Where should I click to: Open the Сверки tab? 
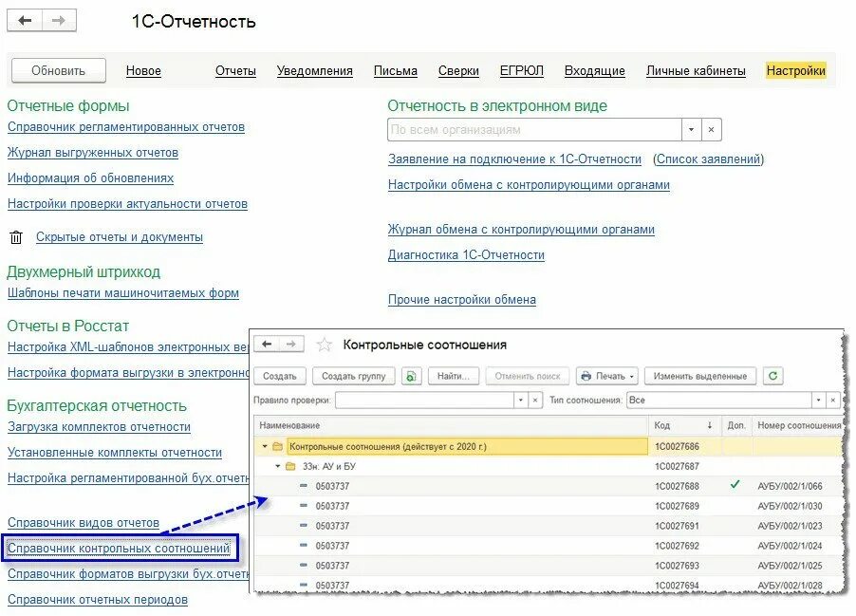pyautogui.click(x=458, y=71)
